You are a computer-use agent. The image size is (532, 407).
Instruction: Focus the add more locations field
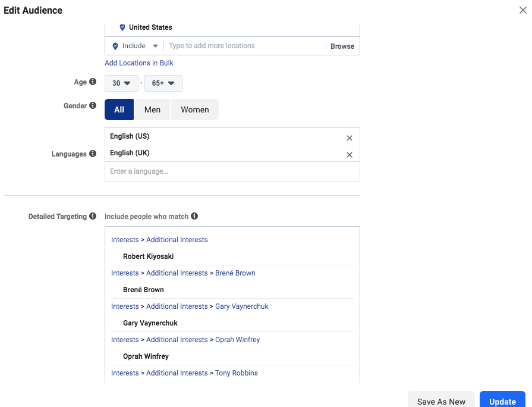[245, 46]
